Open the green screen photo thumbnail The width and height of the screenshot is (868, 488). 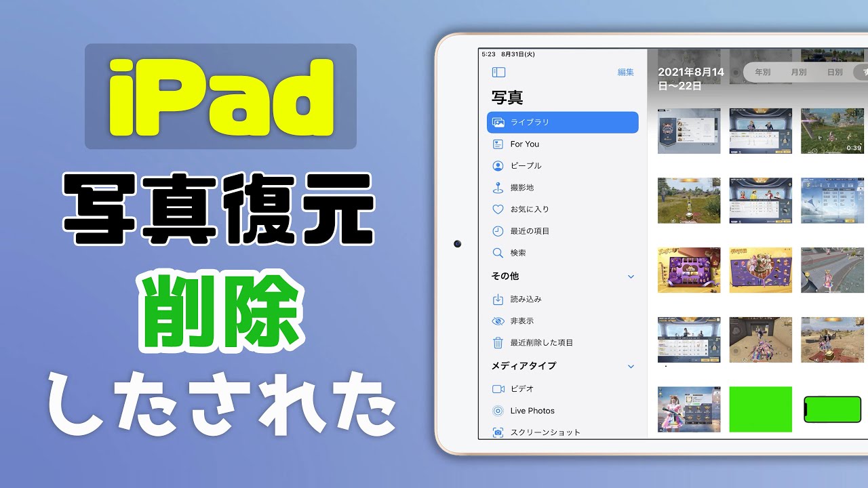760,409
